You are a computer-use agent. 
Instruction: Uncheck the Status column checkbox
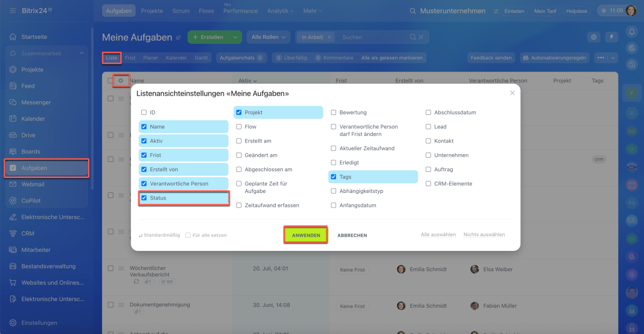(x=144, y=198)
